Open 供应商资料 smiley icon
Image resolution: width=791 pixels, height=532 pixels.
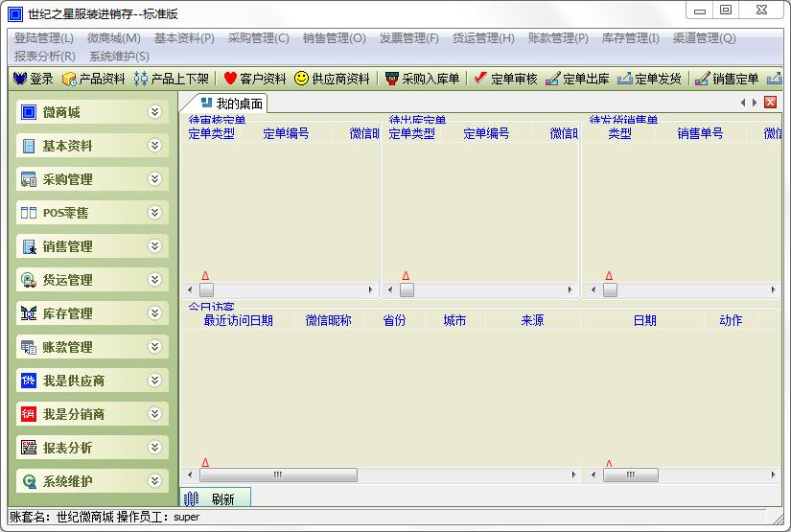301,79
